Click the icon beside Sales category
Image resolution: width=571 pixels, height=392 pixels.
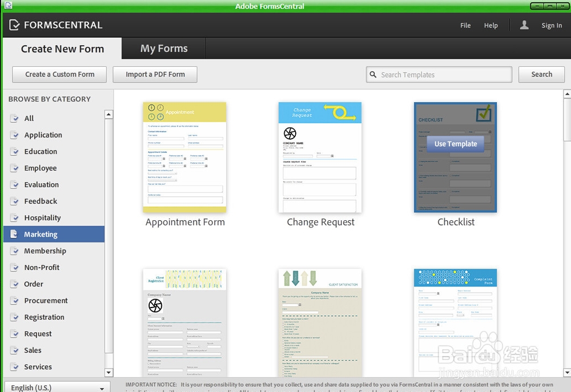14,350
